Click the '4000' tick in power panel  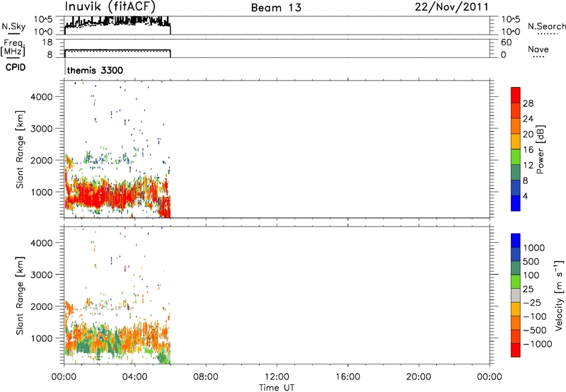point(42,97)
